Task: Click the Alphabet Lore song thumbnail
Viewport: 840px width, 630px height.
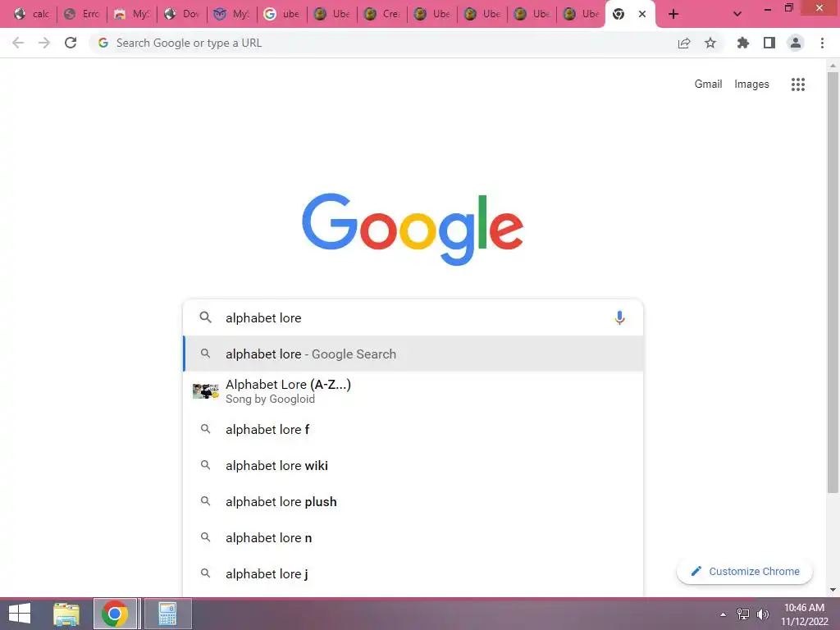Action: tap(206, 391)
